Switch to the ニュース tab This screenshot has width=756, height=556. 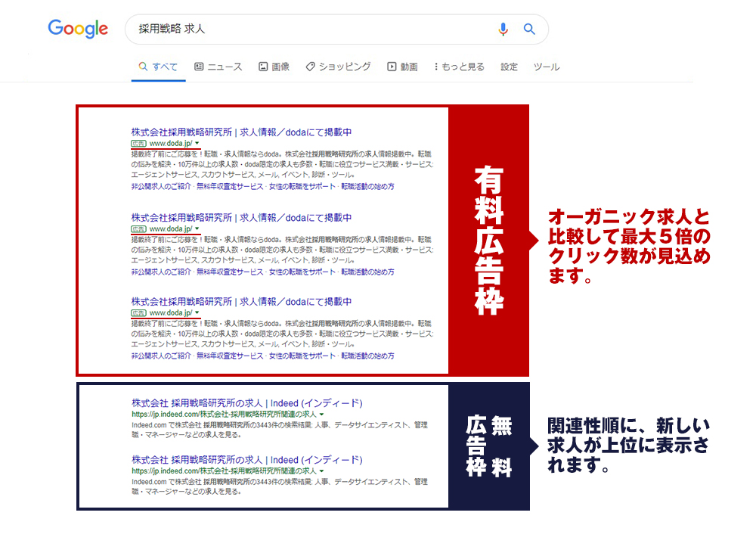coord(218,67)
